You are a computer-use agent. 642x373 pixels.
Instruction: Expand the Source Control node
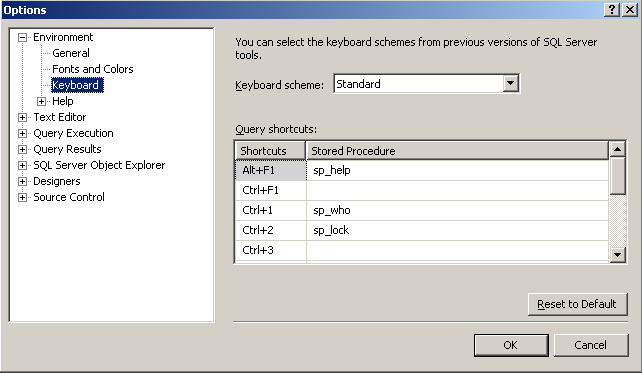pos(23,197)
